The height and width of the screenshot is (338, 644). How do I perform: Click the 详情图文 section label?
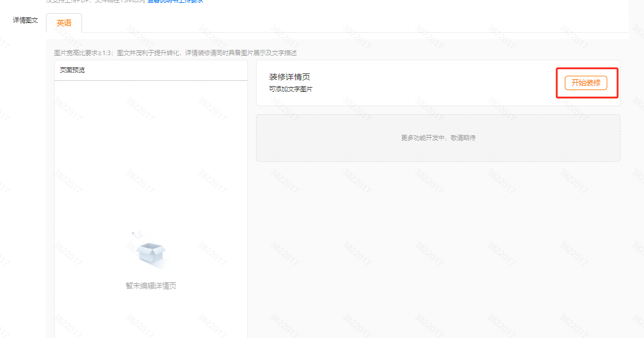(x=25, y=20)
